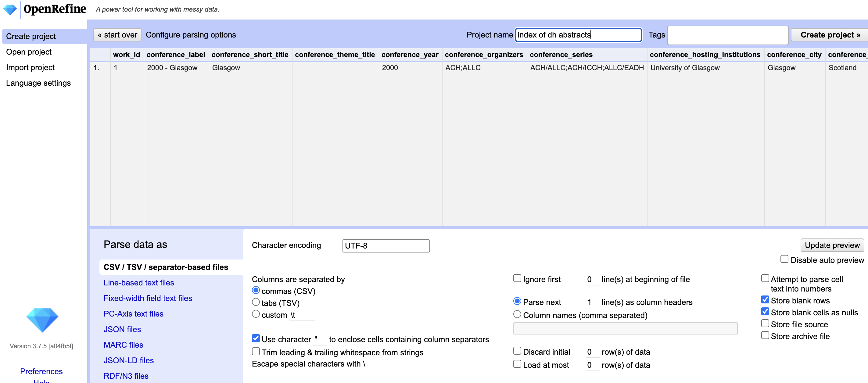Select tabs (TSV) separator radio button

coord(256,302)
